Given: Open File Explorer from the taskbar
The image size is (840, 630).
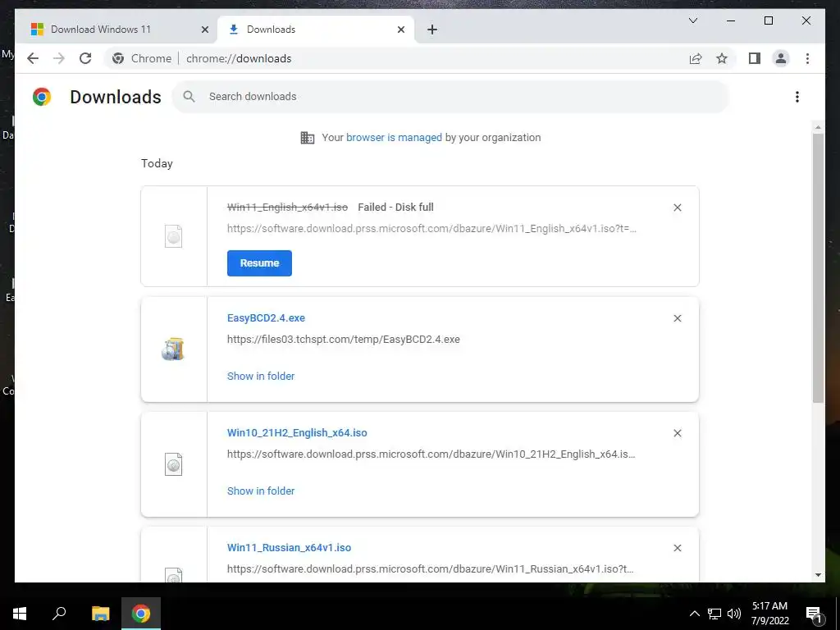Looking at the screenshot, I should click(x=100, y=614).
